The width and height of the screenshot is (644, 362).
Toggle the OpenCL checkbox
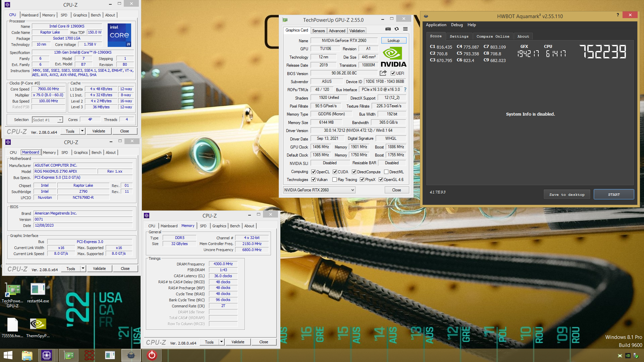tap(313, 172)
